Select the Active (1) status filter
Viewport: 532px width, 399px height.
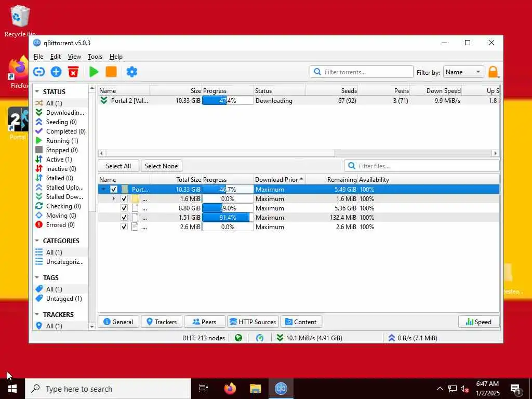pos(61,159)
